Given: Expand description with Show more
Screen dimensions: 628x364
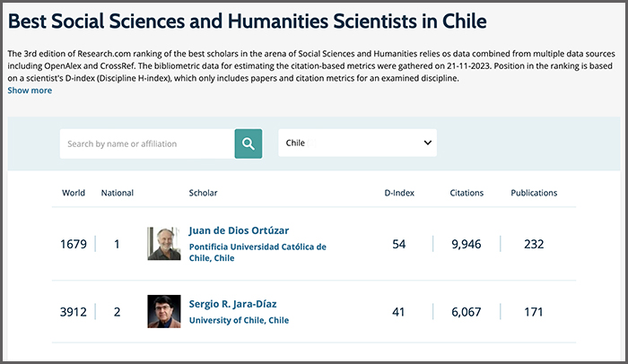Looking at the screenshot, I should click(30, 91).
